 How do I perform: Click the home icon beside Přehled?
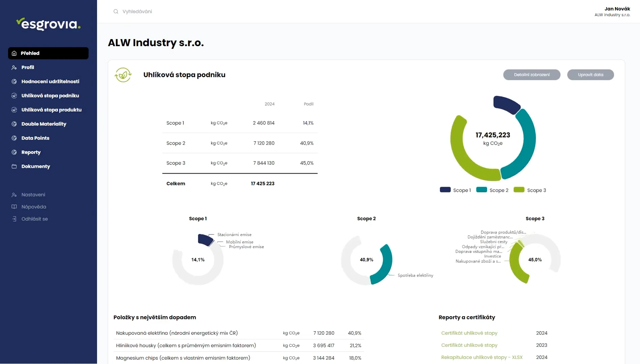(x=14, y=53)
